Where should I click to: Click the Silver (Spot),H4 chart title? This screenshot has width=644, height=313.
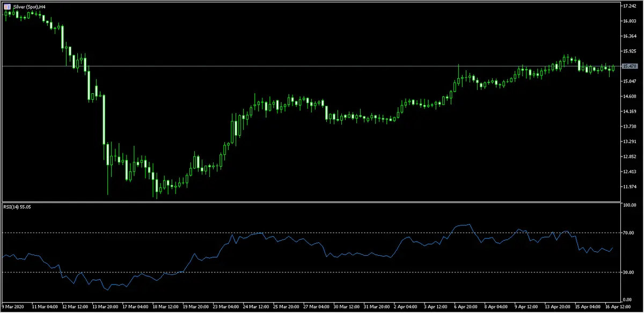pos(26,6)
